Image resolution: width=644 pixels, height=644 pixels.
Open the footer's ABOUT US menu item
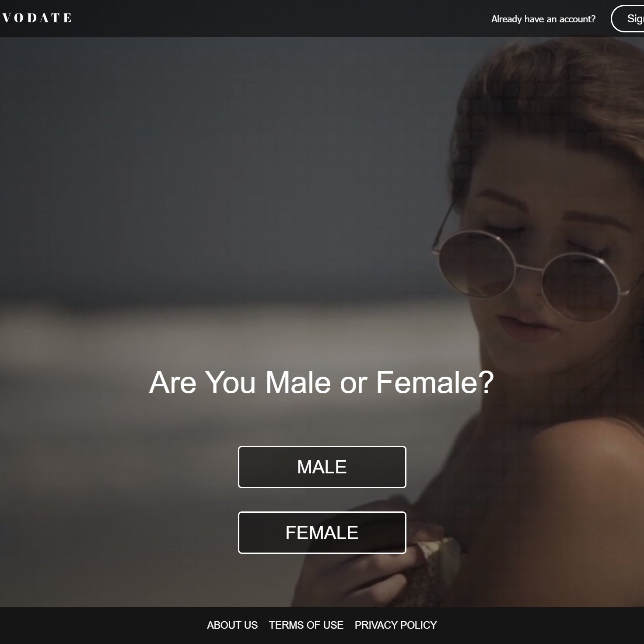[232, 625]
